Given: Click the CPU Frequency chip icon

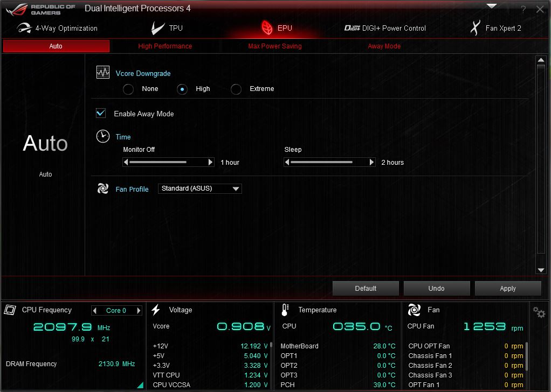Looking at the screenshot, I should click(10, 310).
